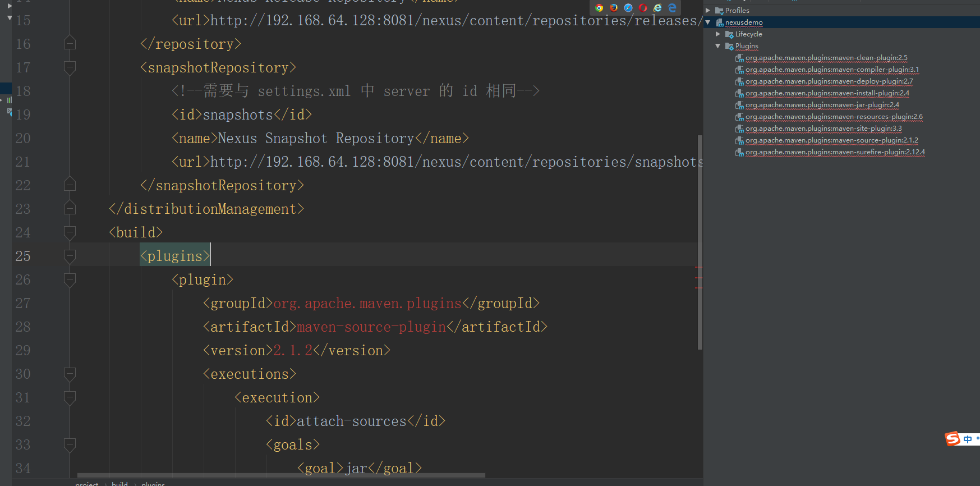Fold the executions tag at line 30
This screenshot has height=486, width=980.
[x=70, y=374]
